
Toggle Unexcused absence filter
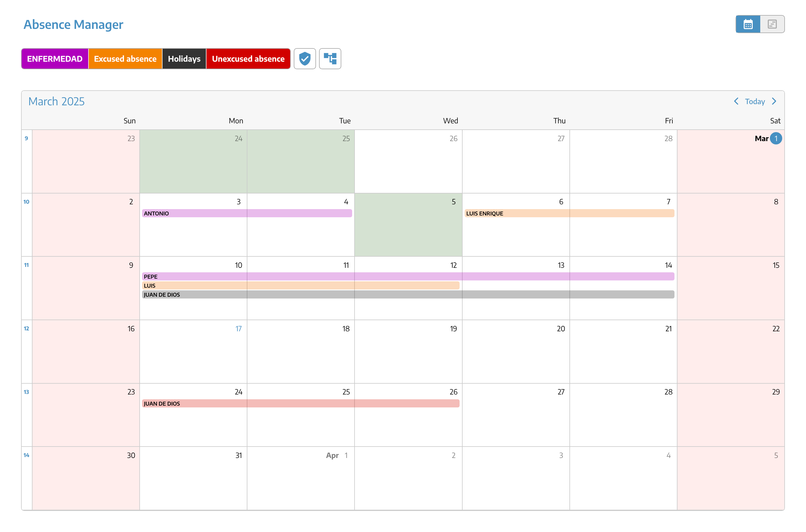248,59
